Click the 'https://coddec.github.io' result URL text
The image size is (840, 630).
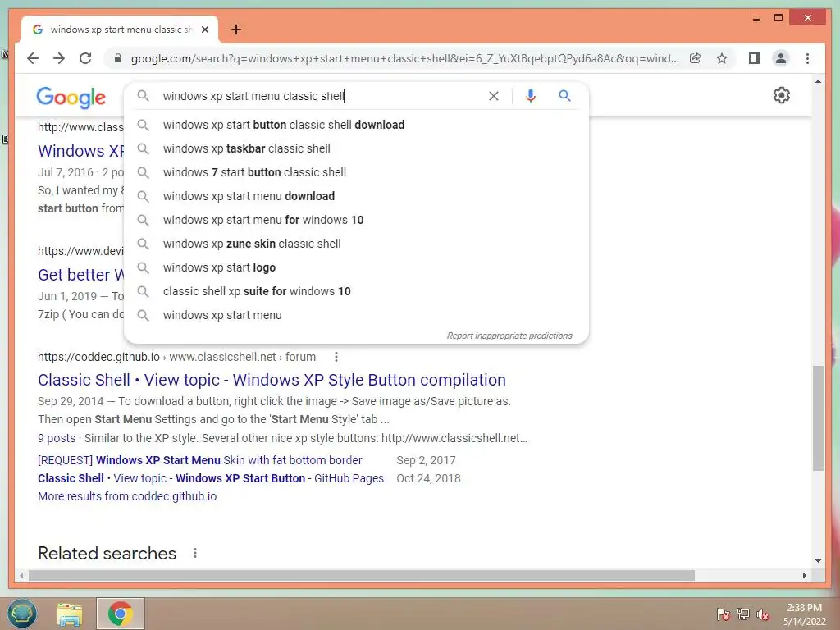pyautogui.click(x=98, y=357)
